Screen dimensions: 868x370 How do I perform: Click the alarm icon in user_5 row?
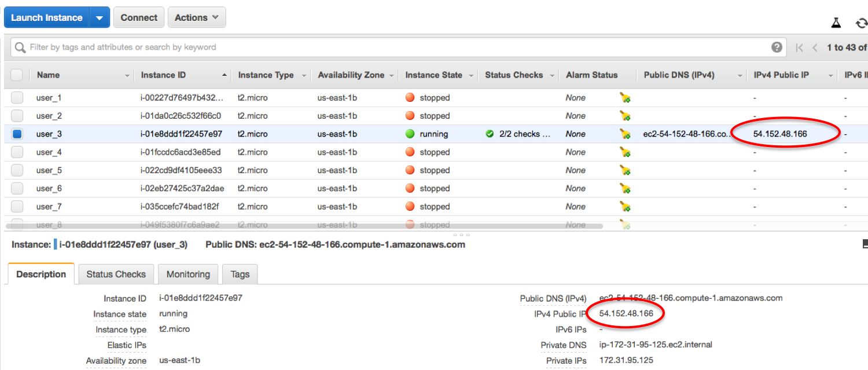coord(625,171)
